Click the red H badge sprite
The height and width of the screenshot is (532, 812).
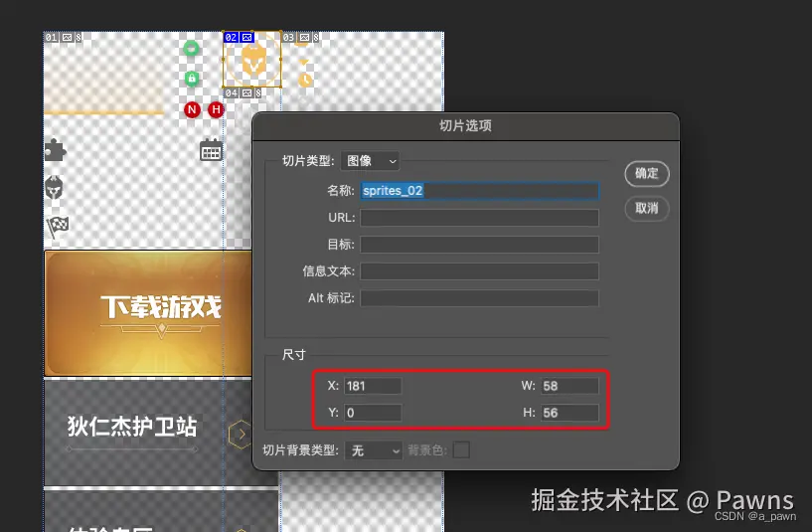click(216, 109)
